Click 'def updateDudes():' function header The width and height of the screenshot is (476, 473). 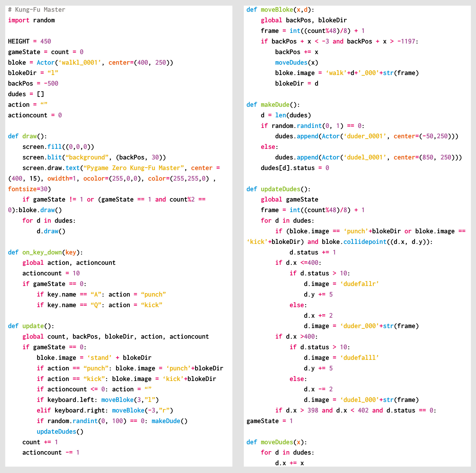tap(278, 189)
